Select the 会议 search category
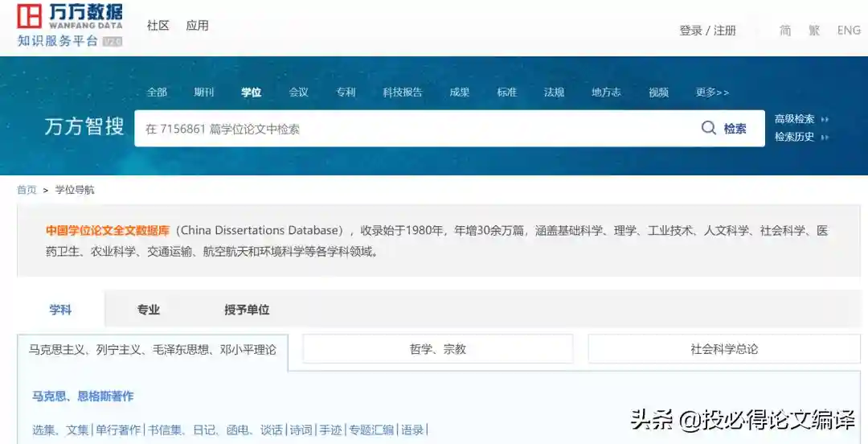868x444 pixels. [x=299, y=92]
